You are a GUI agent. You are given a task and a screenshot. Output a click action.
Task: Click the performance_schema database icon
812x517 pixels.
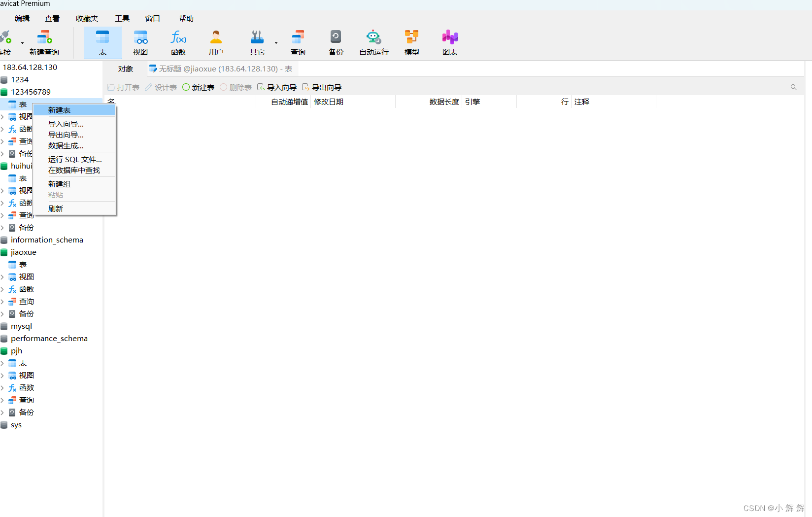[x=4, y=339]
